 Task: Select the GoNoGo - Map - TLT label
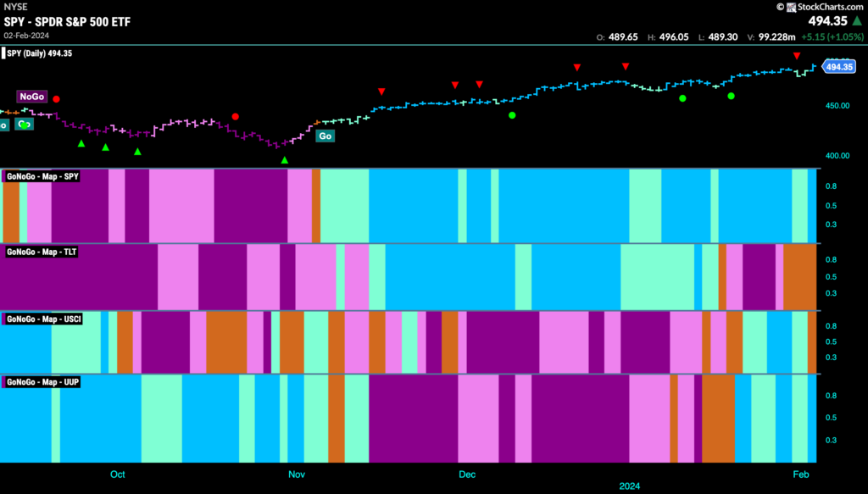[42, 252]
